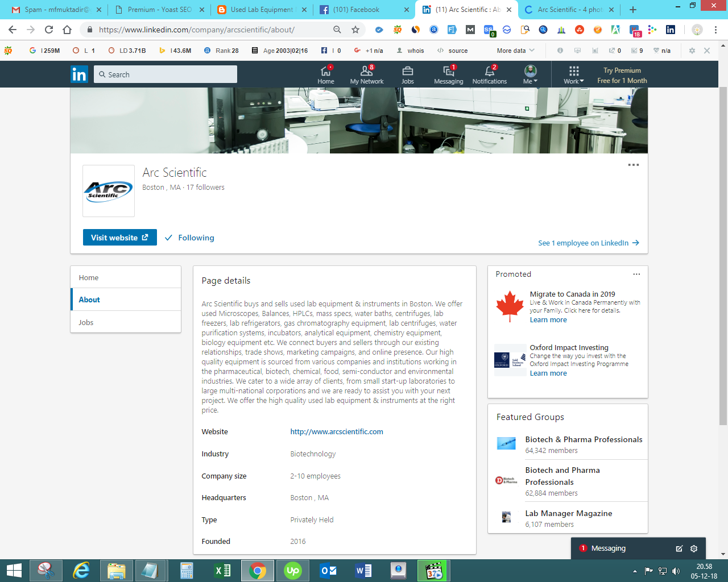728x582 pixels.
Task: Show hidden system tray icons
Action: click(635, 571)
